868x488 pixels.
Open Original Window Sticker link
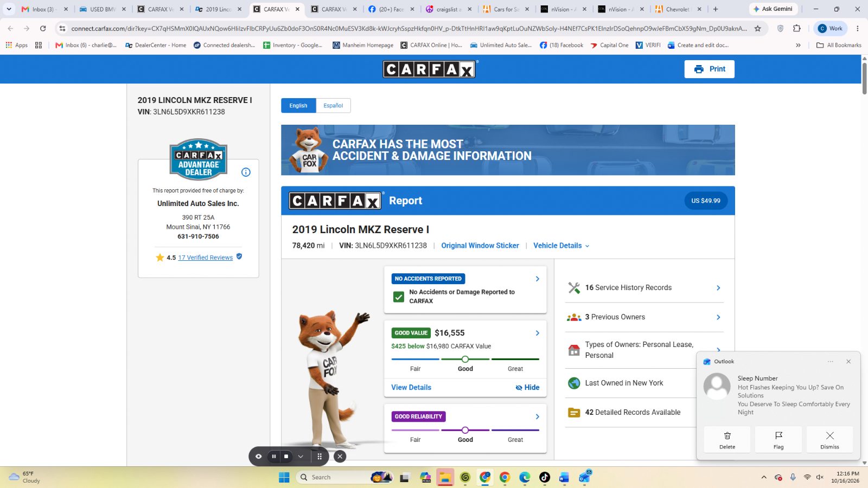coord(480,246)
